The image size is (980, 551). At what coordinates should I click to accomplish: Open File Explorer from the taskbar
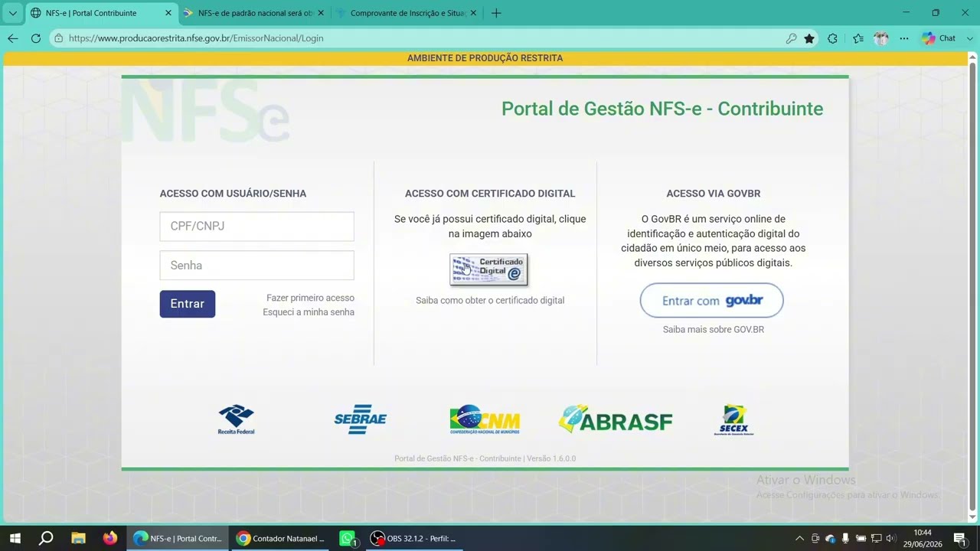pyautogui.click(x=78, y=538)
